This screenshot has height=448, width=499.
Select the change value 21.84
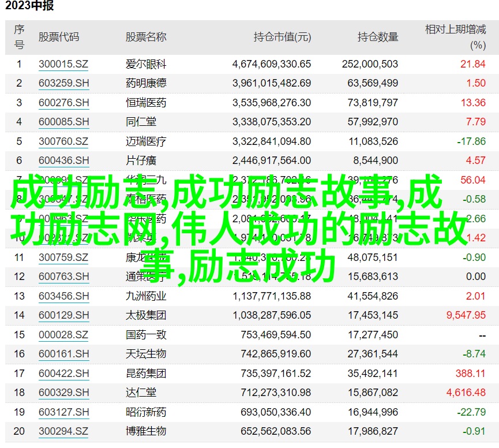473,64
